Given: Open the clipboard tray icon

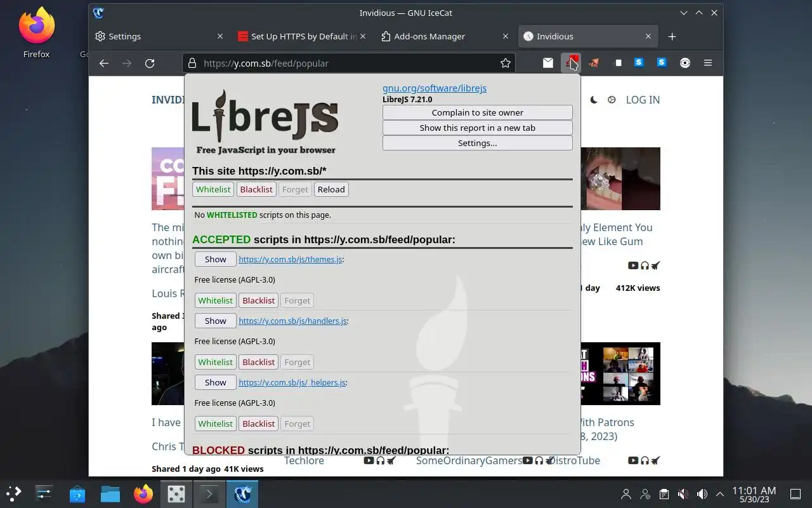Looking at the screenshot, I should (x=664, y=494).
